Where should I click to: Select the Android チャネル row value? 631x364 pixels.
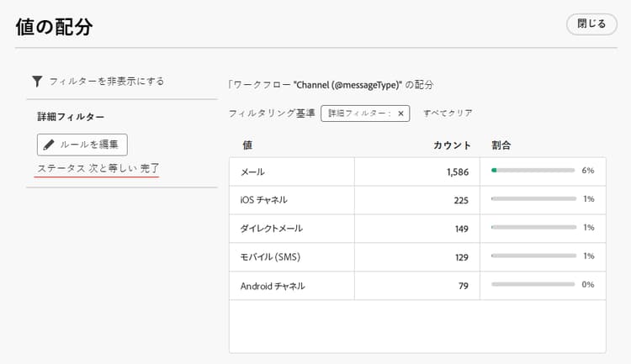273,286
